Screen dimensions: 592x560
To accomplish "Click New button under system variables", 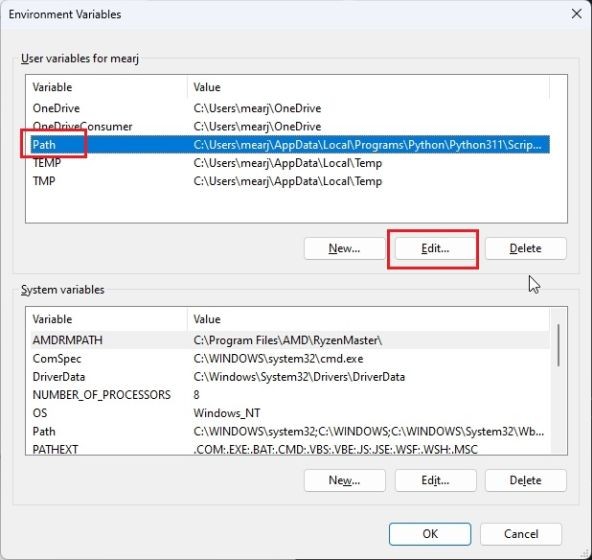I will pos(344,480).
